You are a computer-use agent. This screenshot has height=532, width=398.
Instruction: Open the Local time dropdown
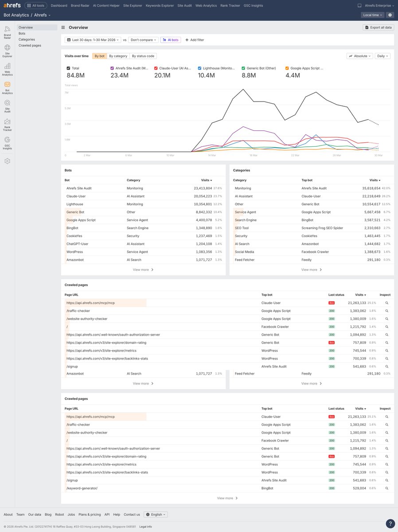372,15
